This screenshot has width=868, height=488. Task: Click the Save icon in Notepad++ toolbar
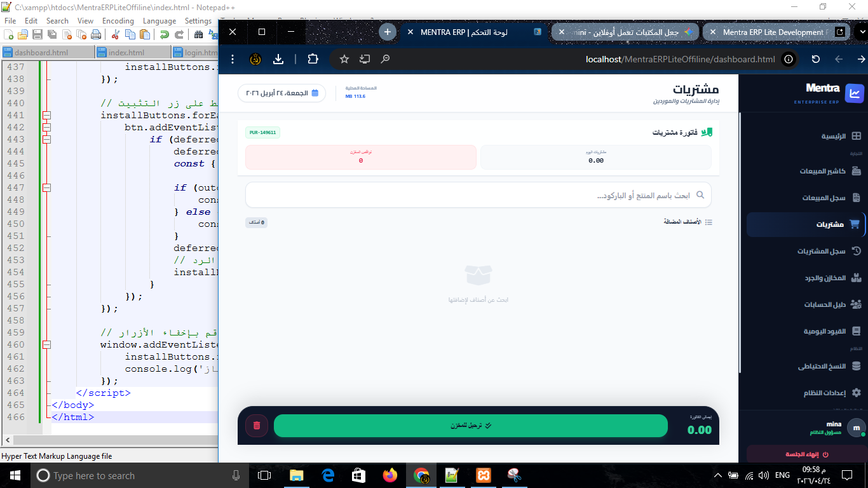pyautogui.click(x=37, y=34)
